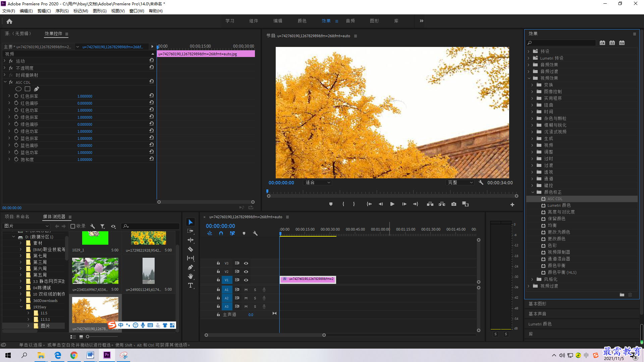
Task: Open the button editor plus icon
Action: pyautogui.click(x=512, y=204)
